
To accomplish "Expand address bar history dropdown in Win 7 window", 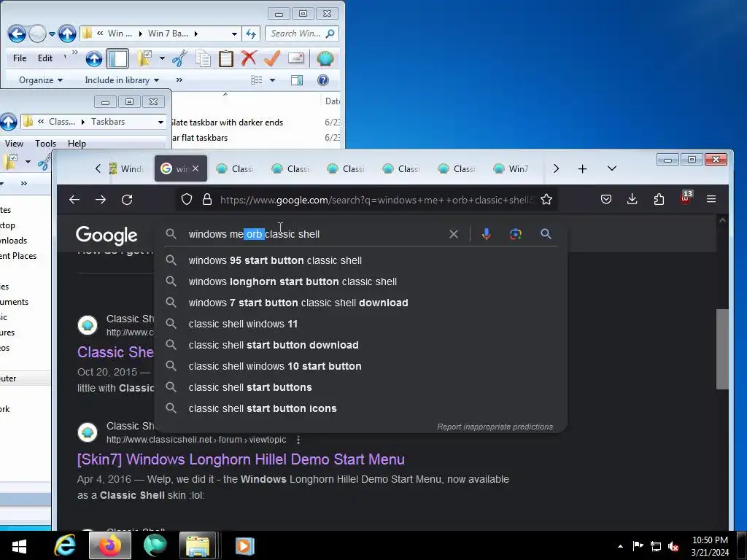I will pos(234,34).
